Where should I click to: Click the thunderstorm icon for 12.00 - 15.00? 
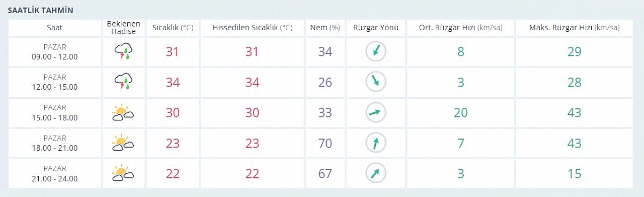pyautogui.click(x=123, y=82)
